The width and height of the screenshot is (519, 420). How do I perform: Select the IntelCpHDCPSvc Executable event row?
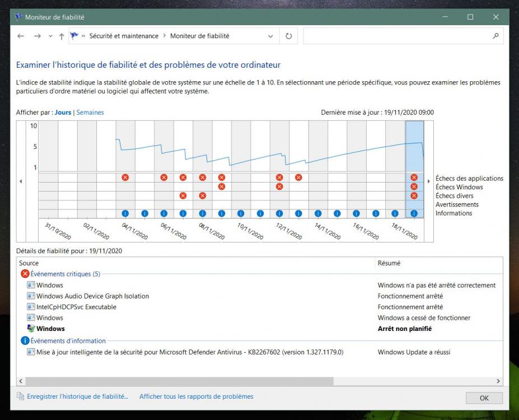(76, 307)
